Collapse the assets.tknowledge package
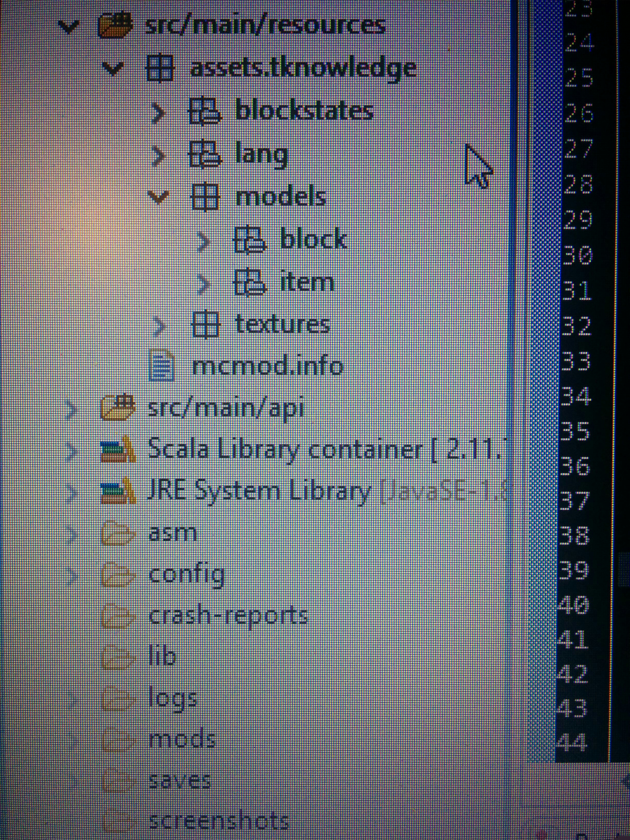 point(113,69)
